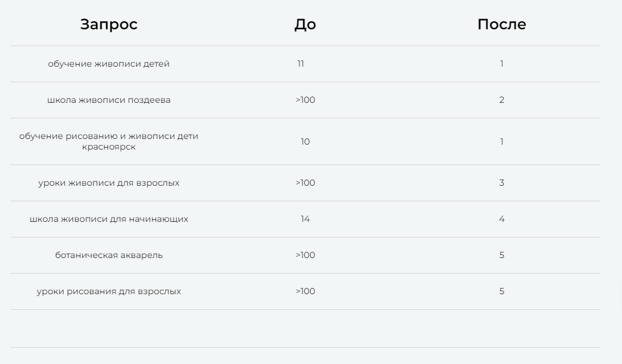Click 'школа живописи для начинающих' query text
Image resolution: width=622 pixels, height=364 pixels.
(x=109, y=219)
